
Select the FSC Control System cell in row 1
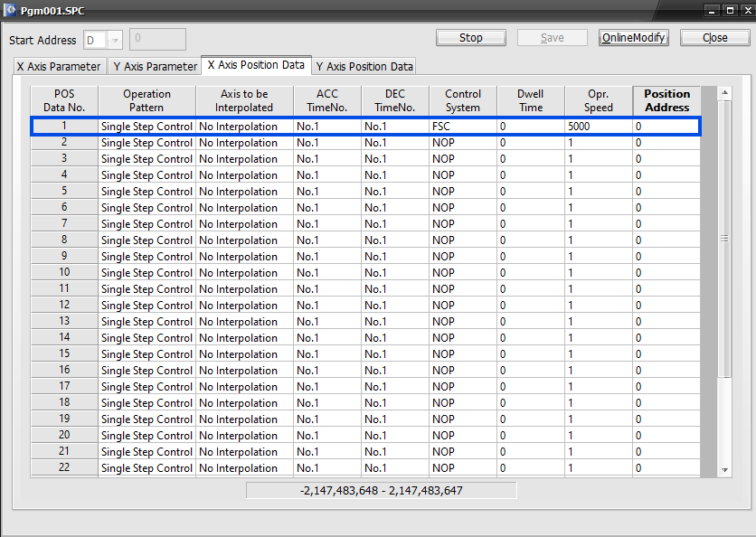(463, 127)
